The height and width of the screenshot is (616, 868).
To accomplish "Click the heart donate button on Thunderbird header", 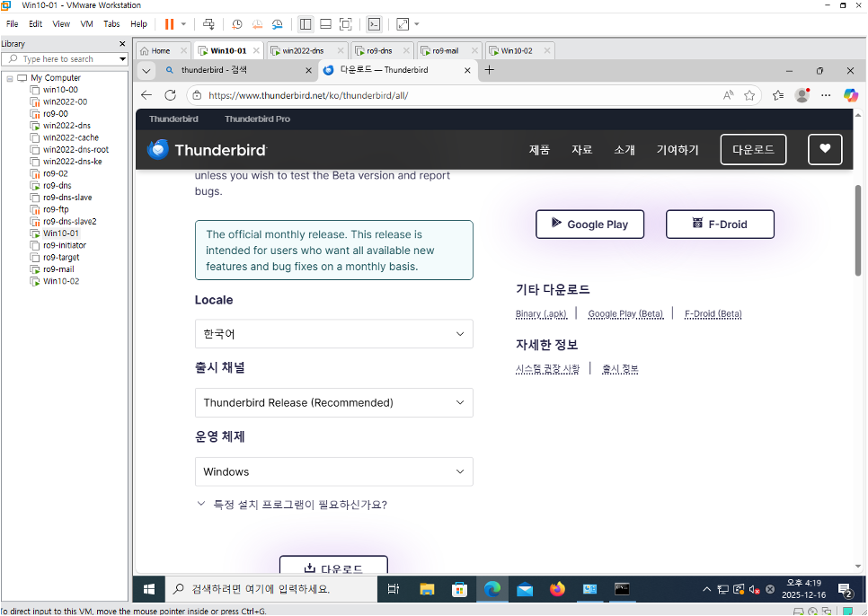I will click(825, 149).
